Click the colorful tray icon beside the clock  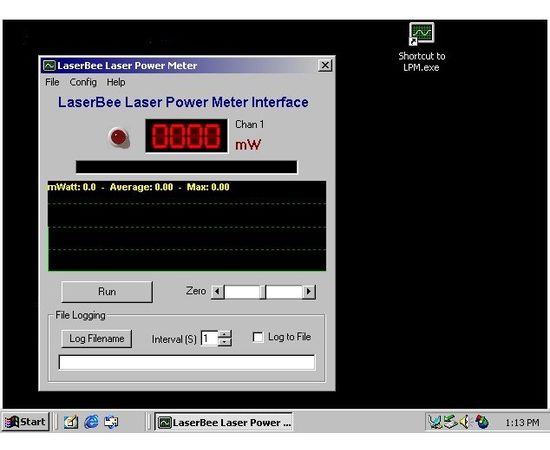(482, 422)
